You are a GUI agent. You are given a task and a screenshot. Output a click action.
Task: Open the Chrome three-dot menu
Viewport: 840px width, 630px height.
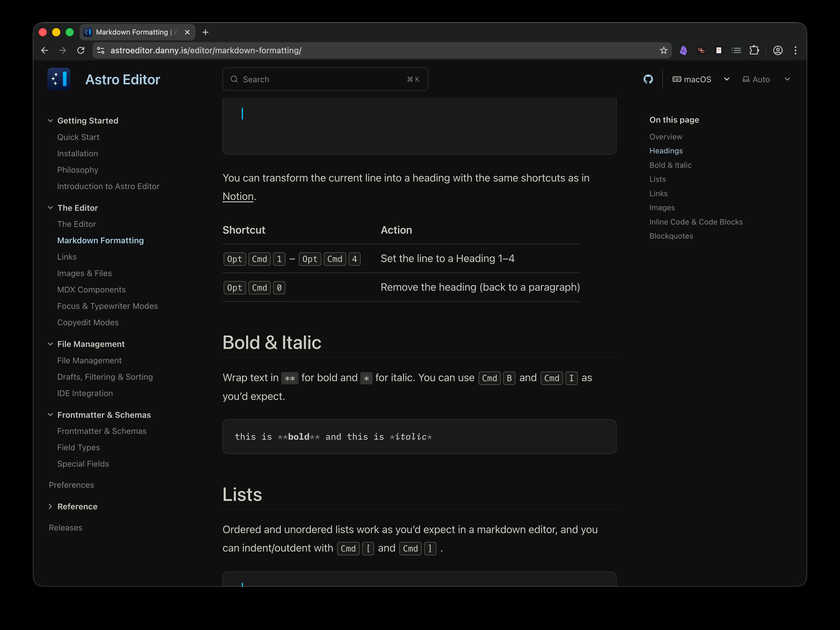pyautogui.click(x=795, y=50)
